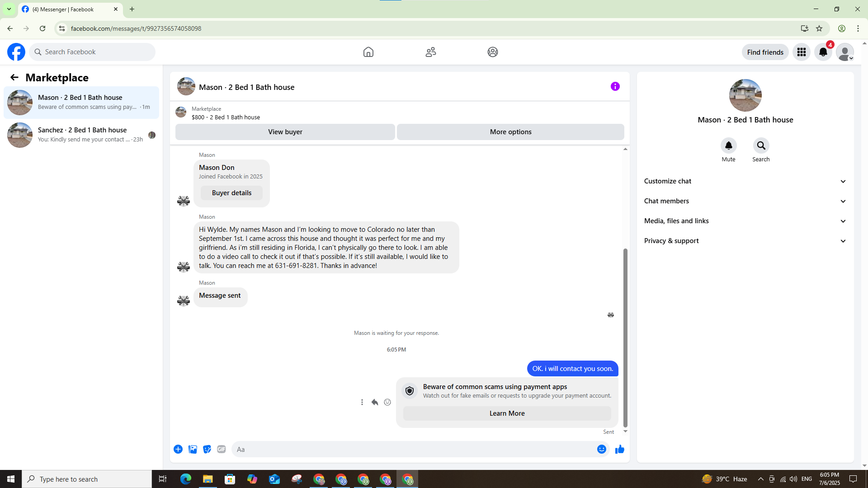Screen dimensions: 868x488
Task: Click the Windows Start button
Action: click(11, 479)
